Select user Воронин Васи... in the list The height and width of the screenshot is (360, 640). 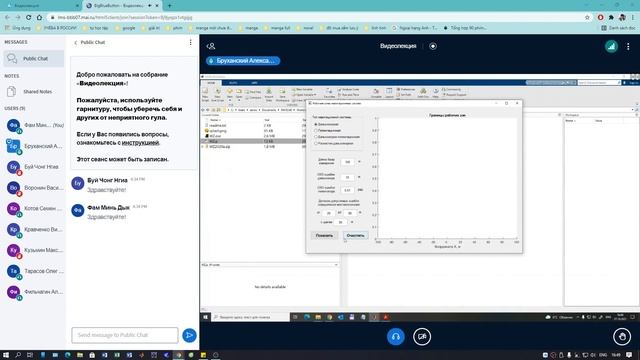click(x=34, y=188)
